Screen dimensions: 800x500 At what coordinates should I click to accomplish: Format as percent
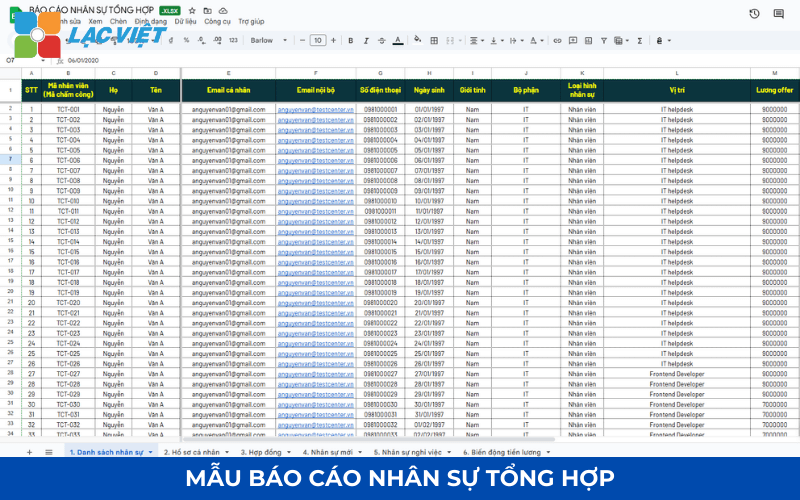coord(186,40)
